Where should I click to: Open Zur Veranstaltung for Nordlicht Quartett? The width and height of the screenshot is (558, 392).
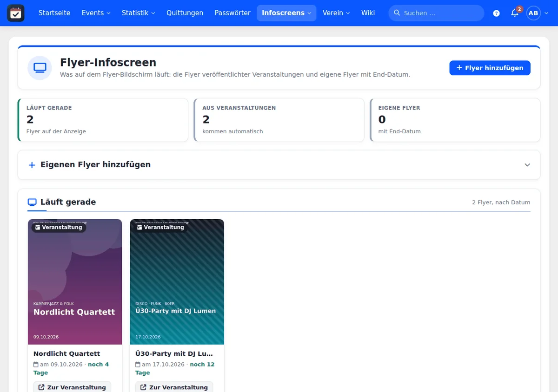coord(72,387)
